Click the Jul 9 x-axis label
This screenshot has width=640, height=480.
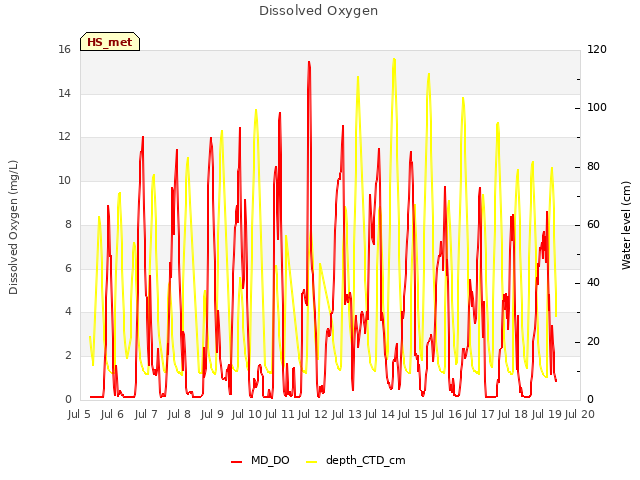(212, 414)
